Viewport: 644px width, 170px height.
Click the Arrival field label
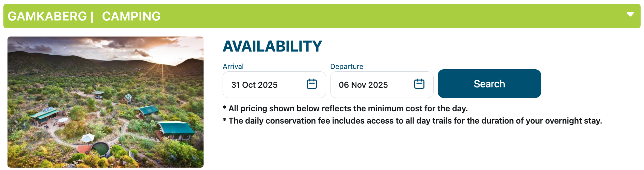[233, 67]
